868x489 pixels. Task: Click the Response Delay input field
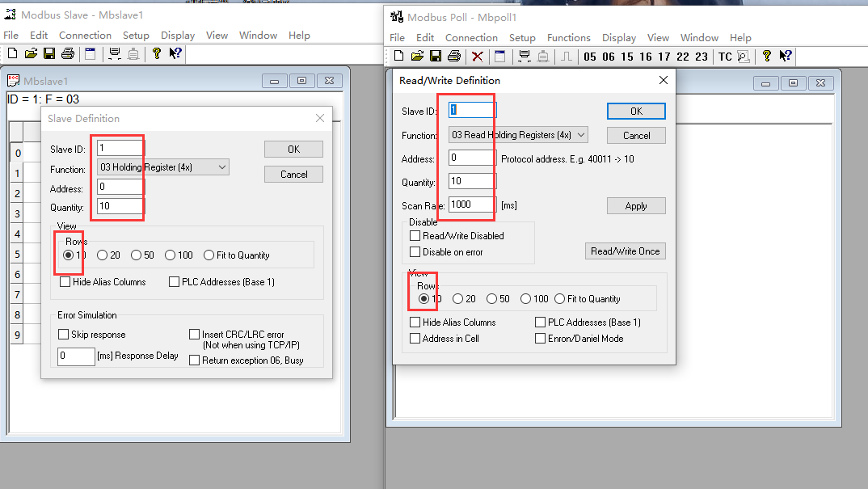coord(76,356)
